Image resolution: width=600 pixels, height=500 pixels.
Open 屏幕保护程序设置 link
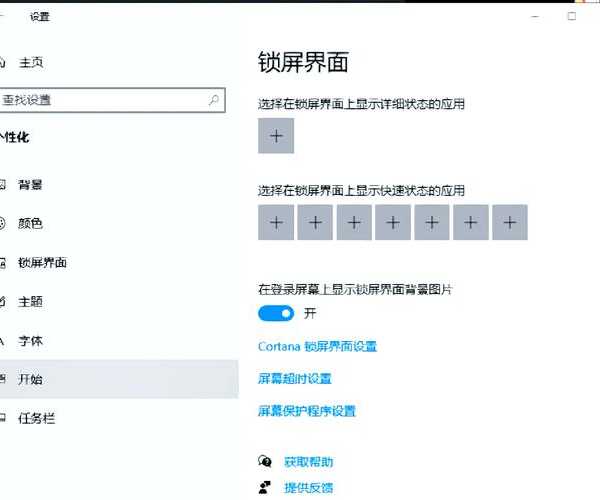click(306, 411)
